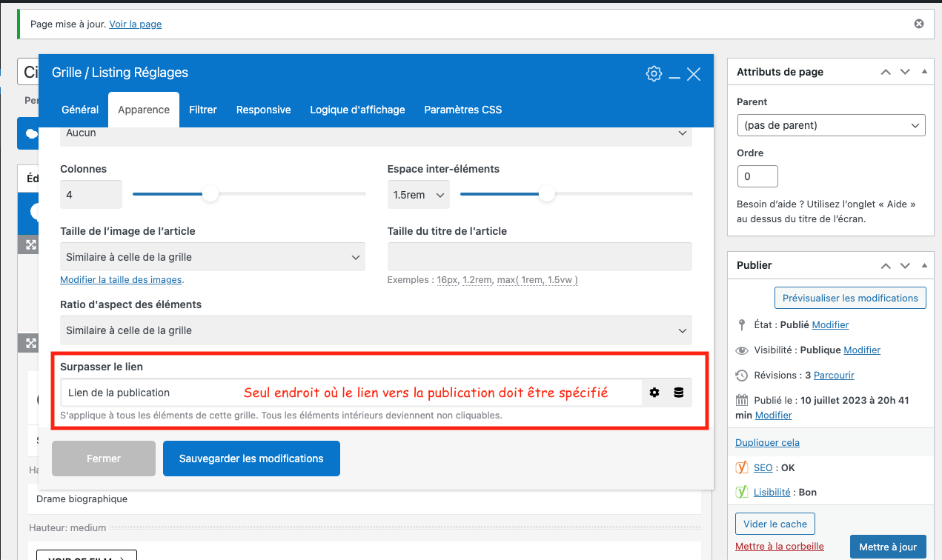Image resolution: width=942 pixels, height=560 pixels.
Task: Click the Taille du titre input field
Action: pos(540,256)
